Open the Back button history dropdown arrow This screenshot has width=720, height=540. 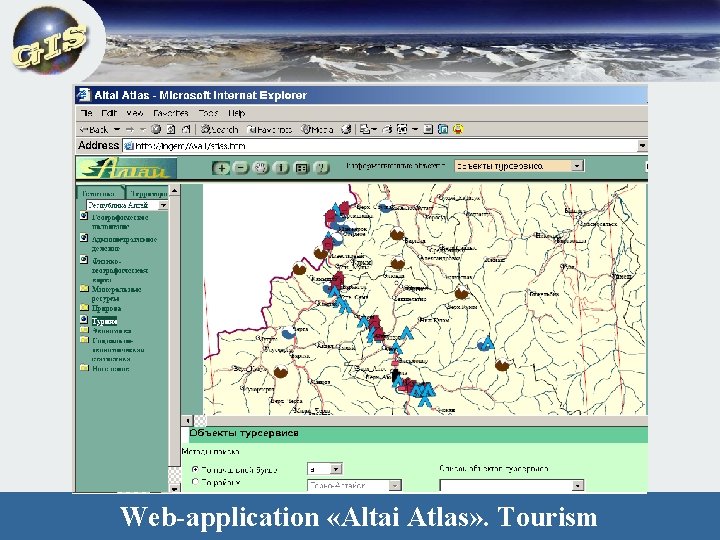[x=117, y=129]
